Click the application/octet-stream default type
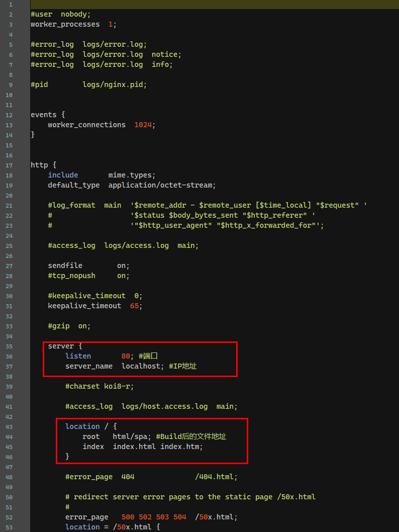 click(x=162, y=185)
